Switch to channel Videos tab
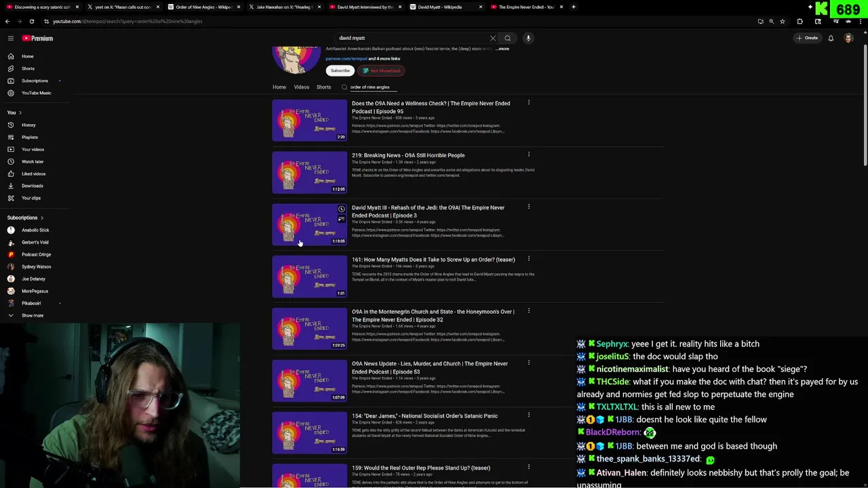The height and width of the screenshot is (488, 868). point(302,87)
